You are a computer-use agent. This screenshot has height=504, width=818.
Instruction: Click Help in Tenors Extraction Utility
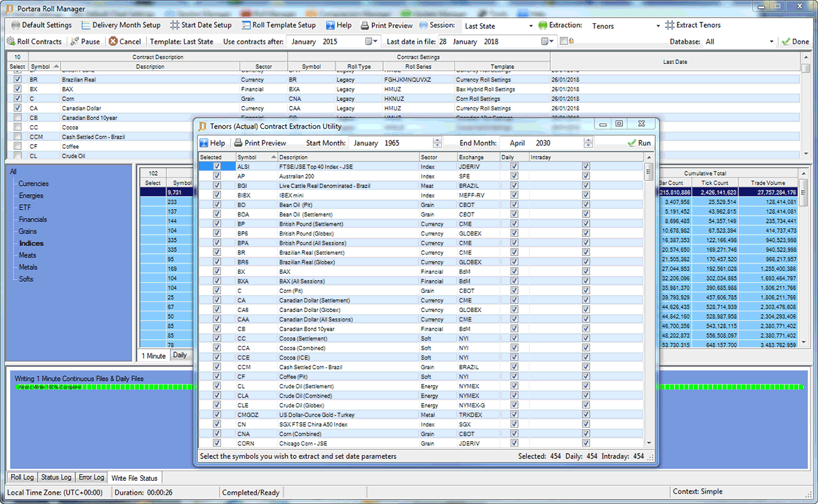coord(212,143)
